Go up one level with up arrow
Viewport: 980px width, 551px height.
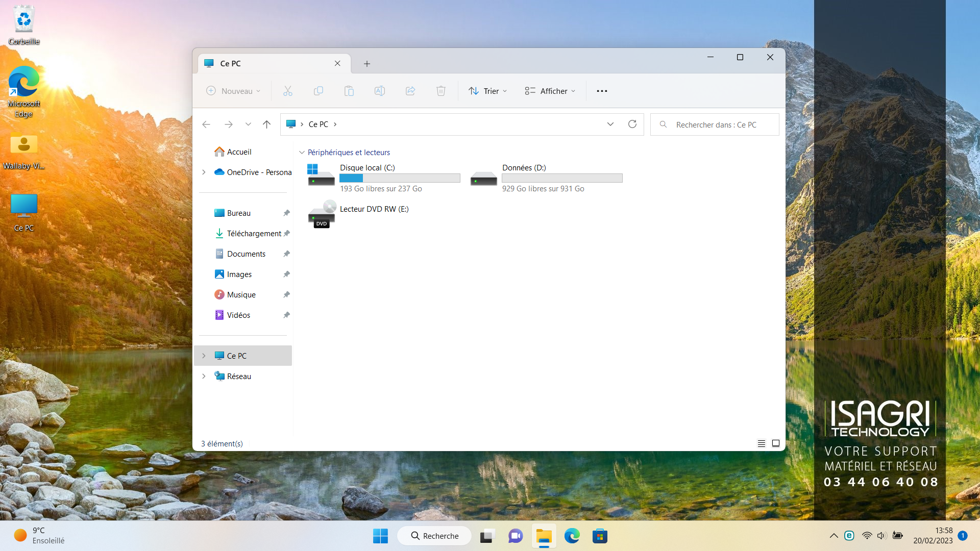(x=266, y=124)
